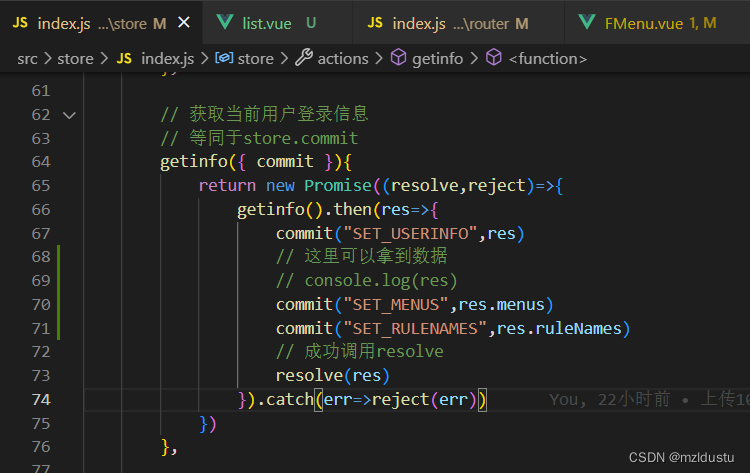Click line number 70 in the gutter
The width and height of the screenshot is (750, 473).
pos(41,305)
